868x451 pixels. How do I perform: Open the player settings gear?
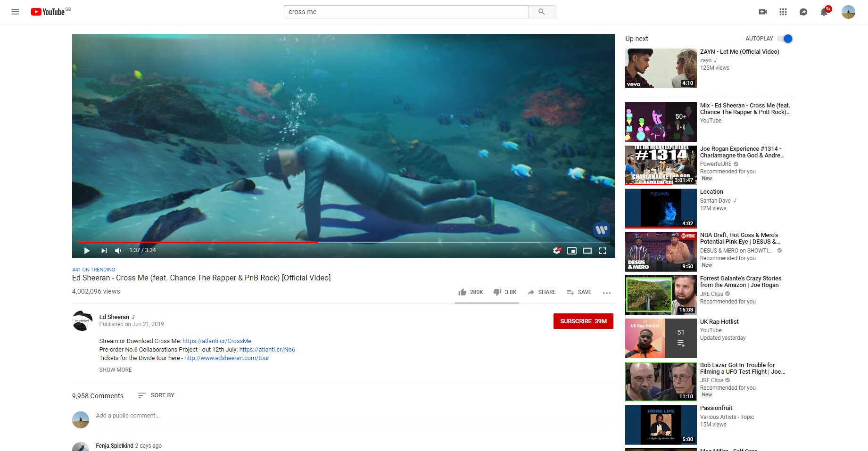(x=557, y=250)
